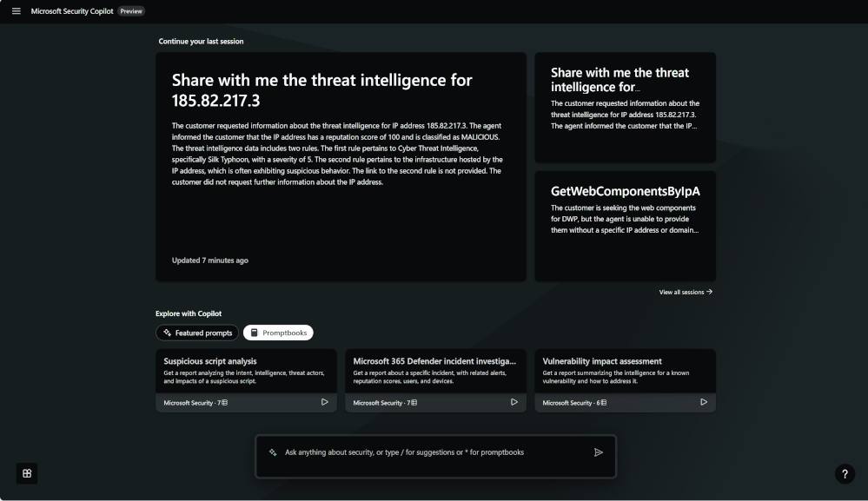Click sparkle icon in Featured prompts pill
Viewport: 868px width, 501px height.
coord(167,333)
